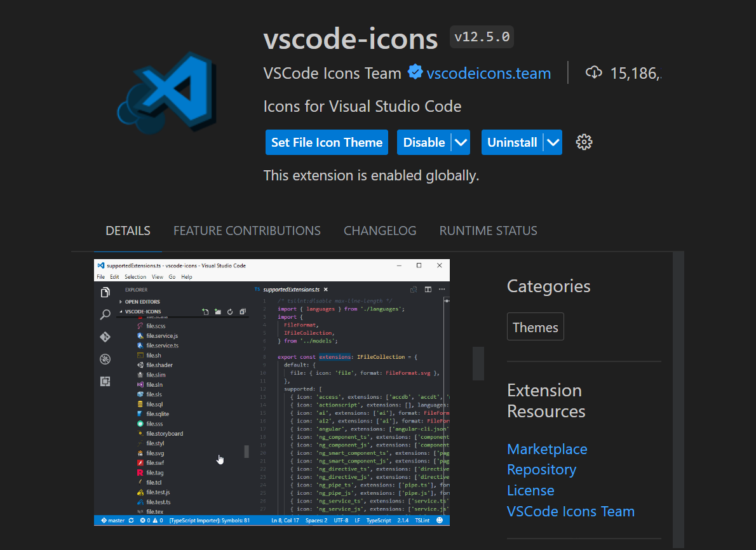The image size is (756, 550).
Task: Open the Repository resource link
Action: (x=541, y=470)
